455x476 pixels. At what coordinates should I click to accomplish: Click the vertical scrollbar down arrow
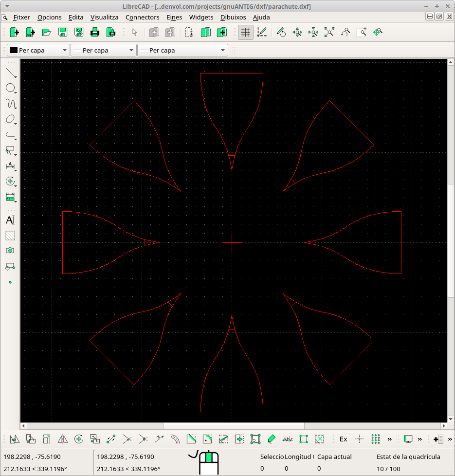(x=451, y=419)
